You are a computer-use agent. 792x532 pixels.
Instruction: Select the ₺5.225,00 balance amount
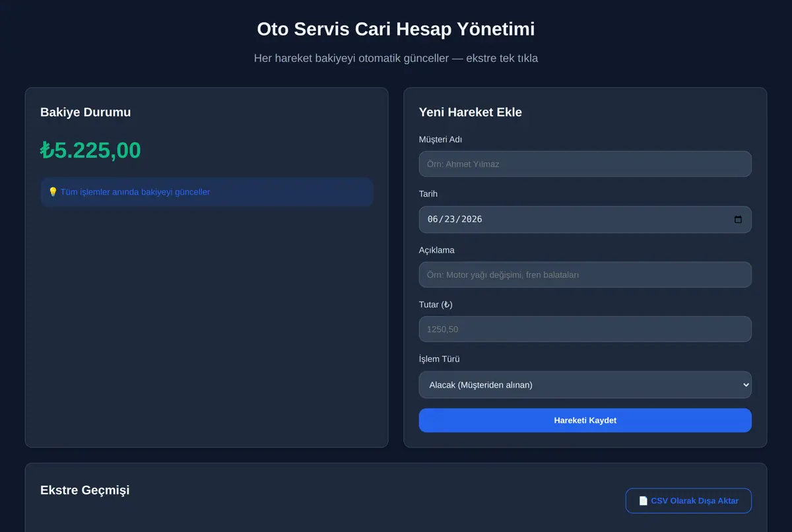(x=90, y=150)
